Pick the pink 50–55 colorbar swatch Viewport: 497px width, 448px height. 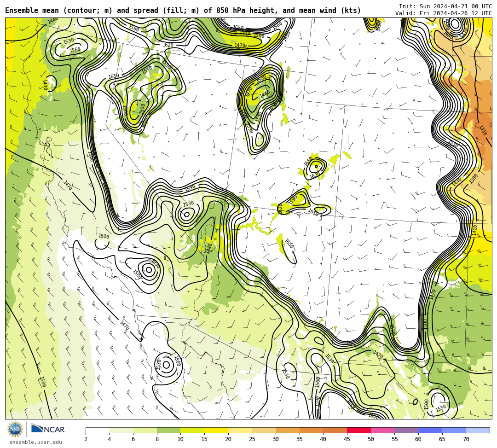[x=382, y=430]
